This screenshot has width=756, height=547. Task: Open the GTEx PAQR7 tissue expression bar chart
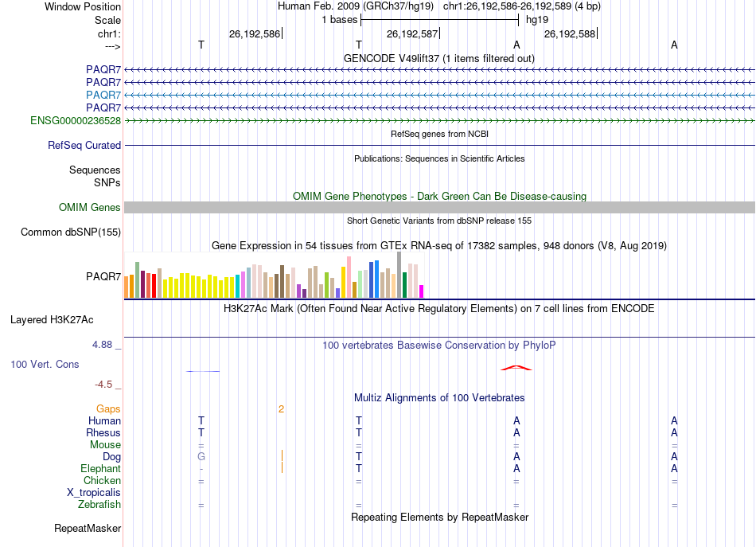point(274,275)
